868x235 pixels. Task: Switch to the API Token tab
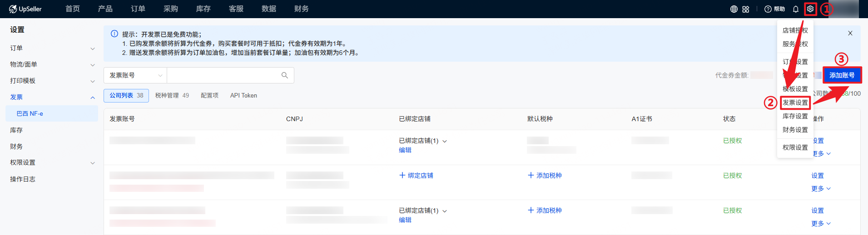243,96
